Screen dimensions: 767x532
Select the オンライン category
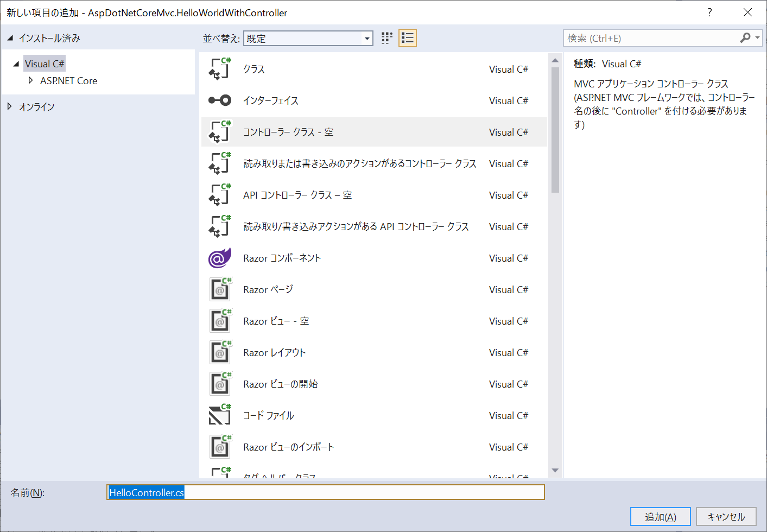click(x=37, y=106)
